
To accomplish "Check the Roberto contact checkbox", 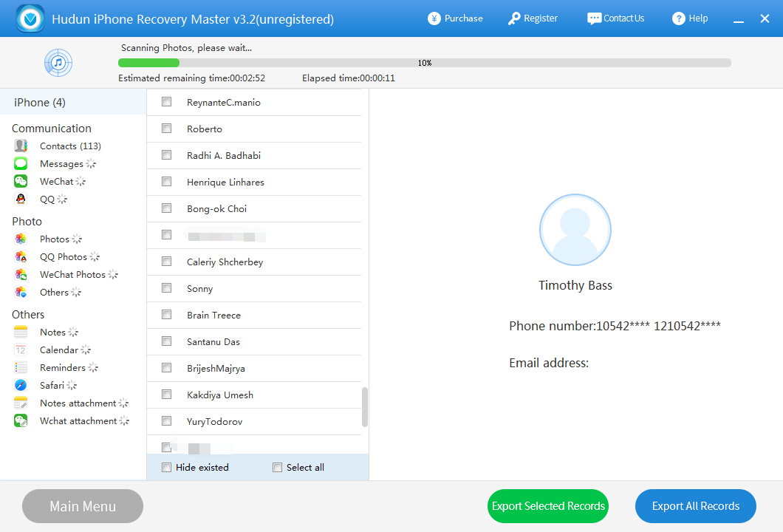I will 167,129.
